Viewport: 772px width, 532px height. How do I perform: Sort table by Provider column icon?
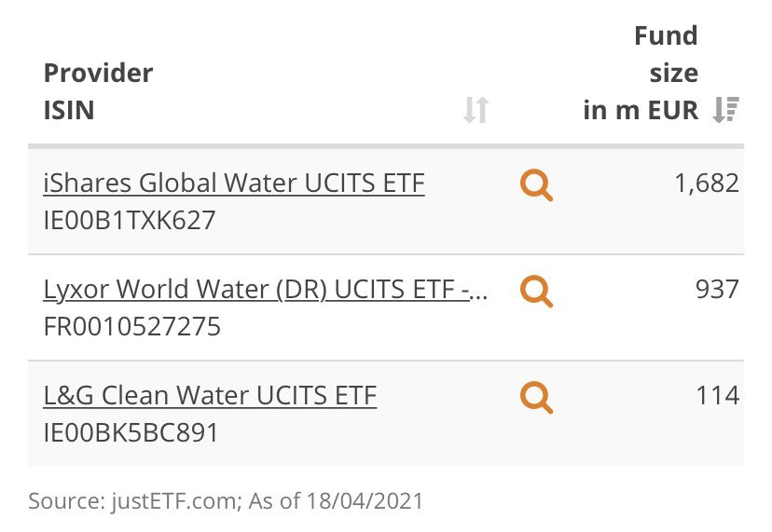(476, 111)
